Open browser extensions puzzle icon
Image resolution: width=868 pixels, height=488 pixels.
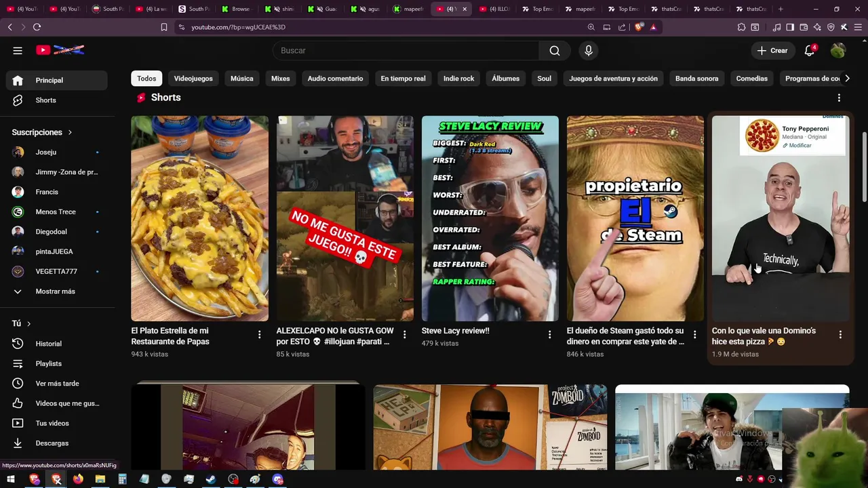[x=741, y=27]
